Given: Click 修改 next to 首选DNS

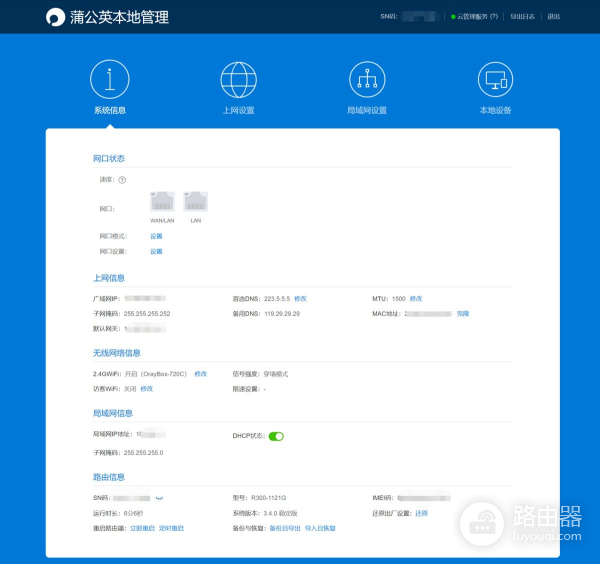Looking at the screenshot, I should tap(300, 298).
